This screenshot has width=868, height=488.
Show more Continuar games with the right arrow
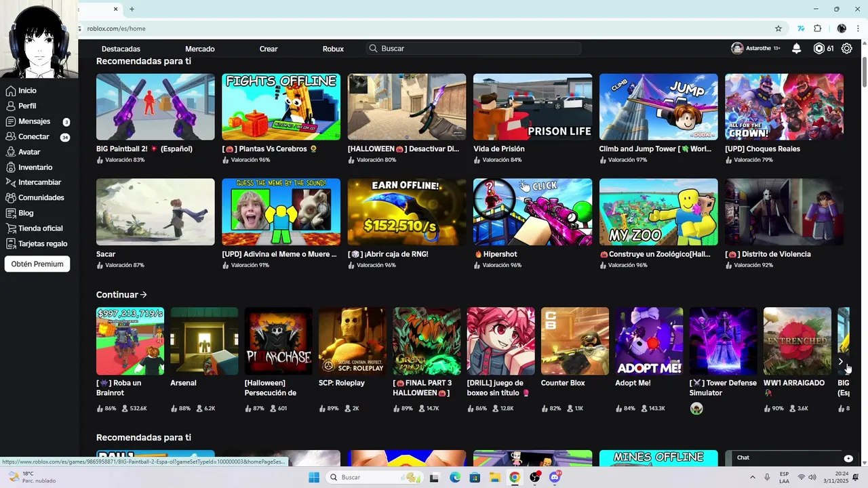(x=841, y=362)
